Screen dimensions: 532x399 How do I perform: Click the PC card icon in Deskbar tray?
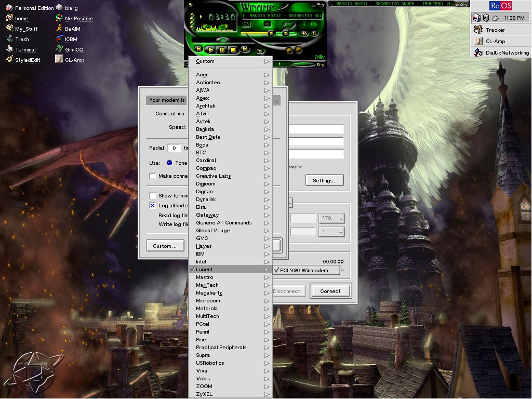click(x=495, y=18)
